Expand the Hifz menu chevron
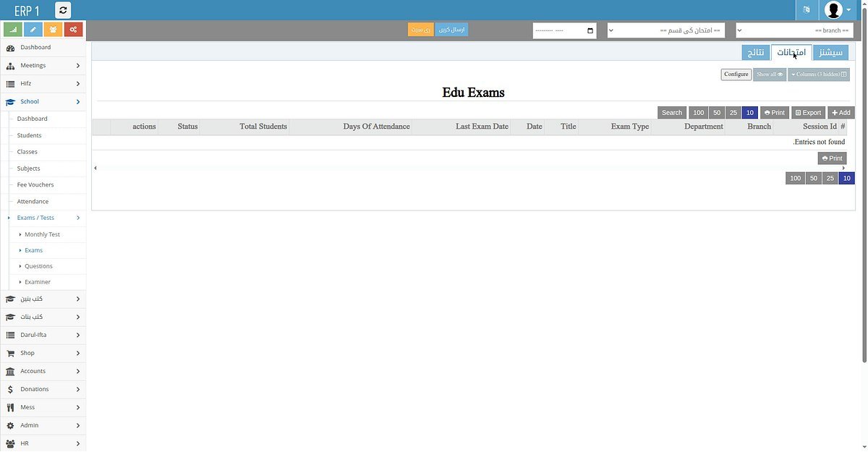The width and height of the screenshot is (868, 452). [78, 84]
